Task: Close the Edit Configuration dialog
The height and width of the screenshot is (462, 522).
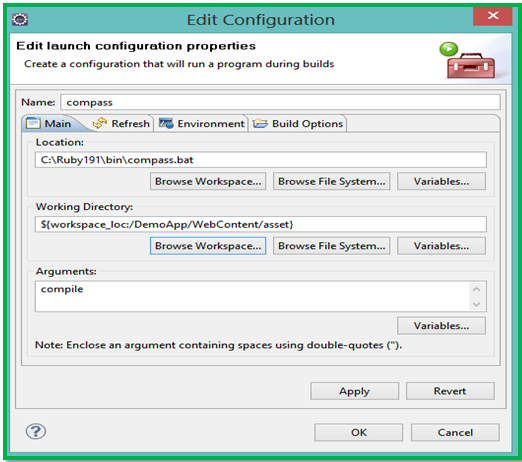Action: 492,15
